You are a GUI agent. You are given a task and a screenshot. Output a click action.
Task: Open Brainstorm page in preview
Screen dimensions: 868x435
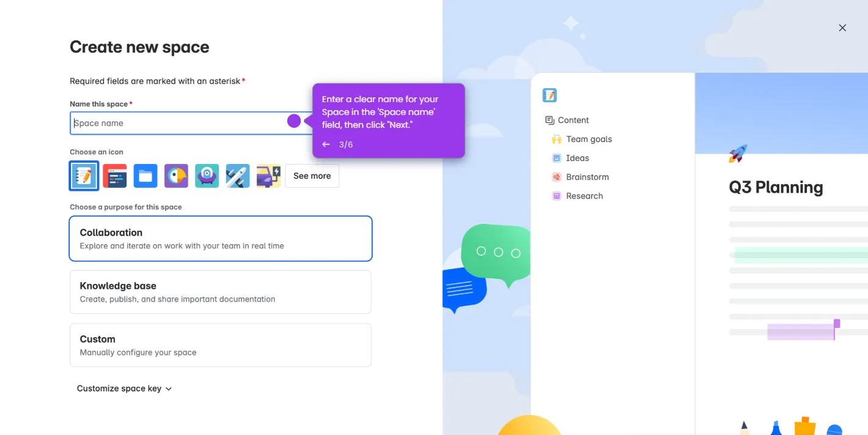(581, 177)
